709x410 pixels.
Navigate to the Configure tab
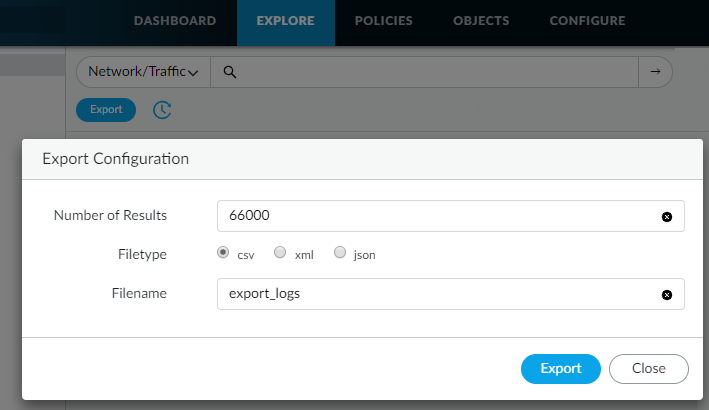click(x=587, y=21)
